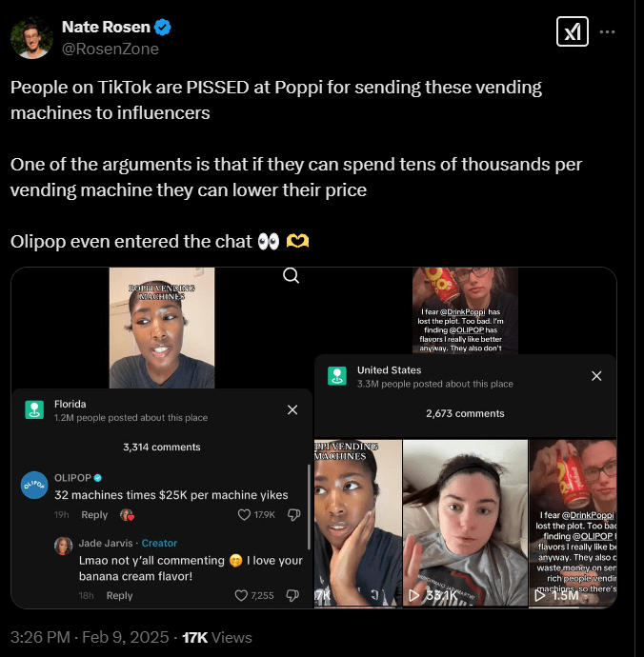This screenshot has height=657, width=644.
Task: Click the @RosenZone handle
Action: coord(110,49)
